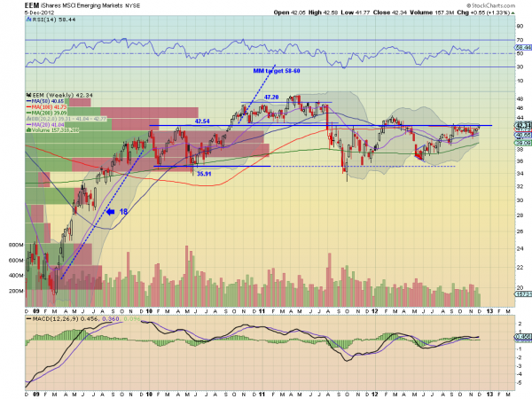
Task: Click the volume bars icon beside Volume 157,318,288
Action: click(29, 130)
